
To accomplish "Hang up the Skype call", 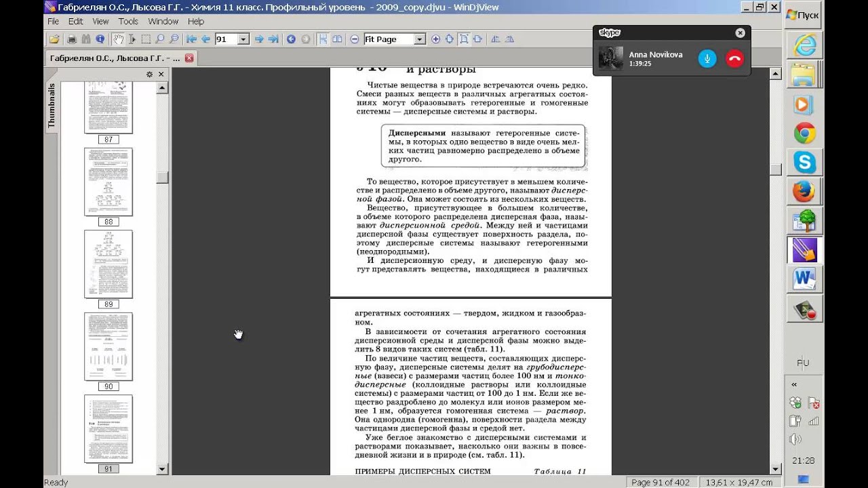I will pos(734,58).
